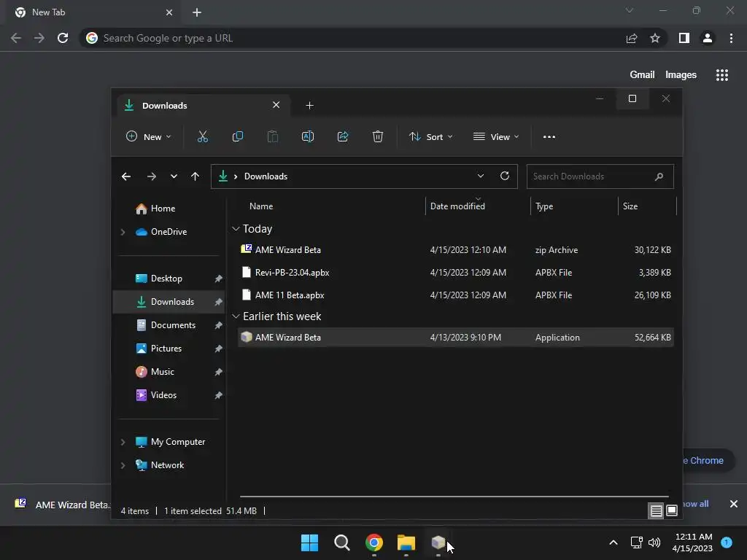Click the Paste clipboard icon

273,137
